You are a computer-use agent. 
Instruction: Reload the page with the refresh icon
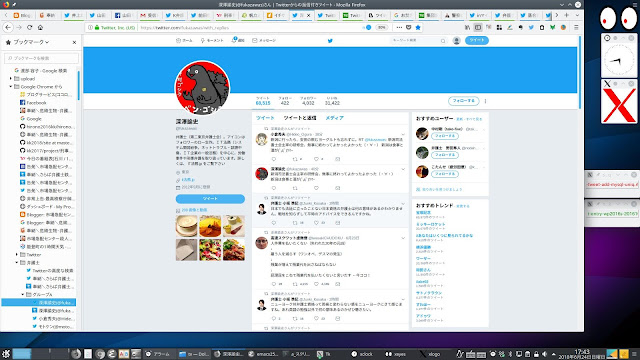(x=29, y=27)
